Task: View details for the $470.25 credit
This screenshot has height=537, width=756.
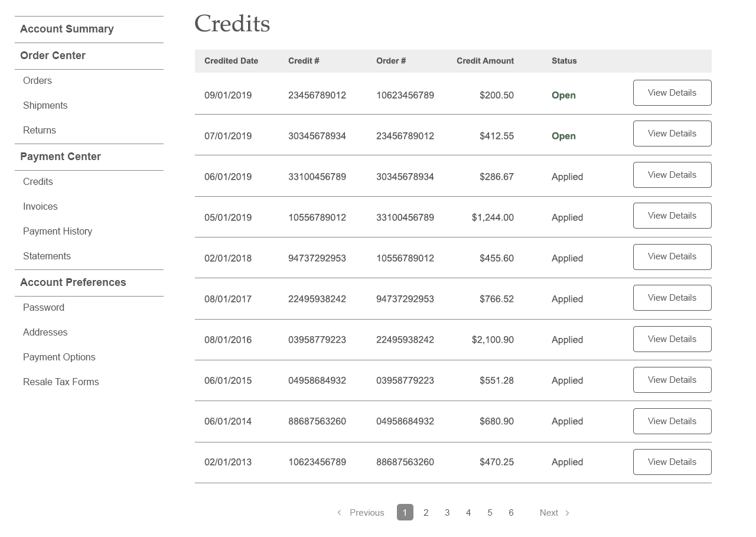Action: 672,462
